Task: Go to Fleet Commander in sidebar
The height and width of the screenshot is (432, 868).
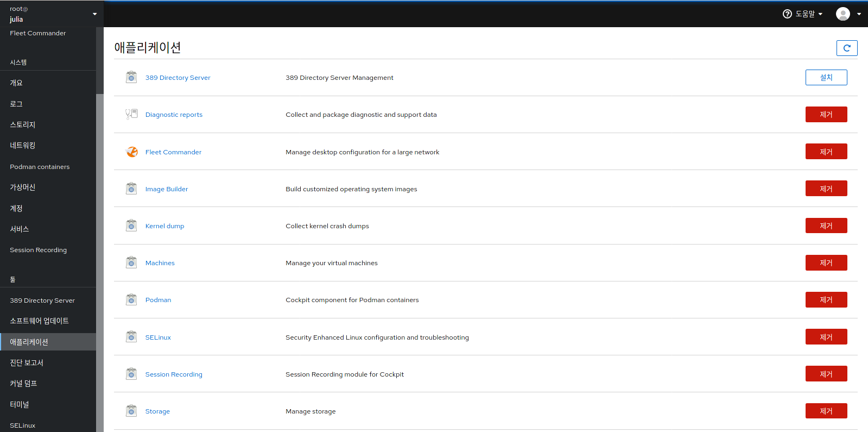Action: [48, 33]
